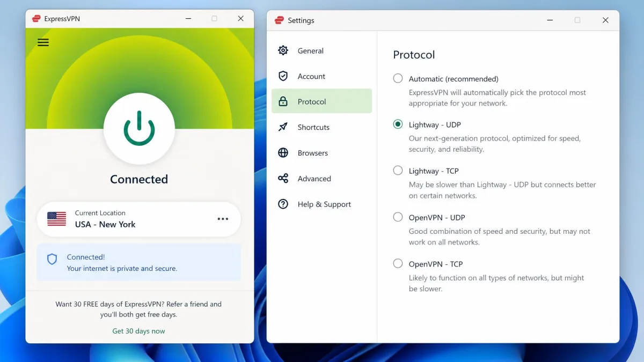
Task: Select the Lightway - TCP radio button
Action: (398, 171)
